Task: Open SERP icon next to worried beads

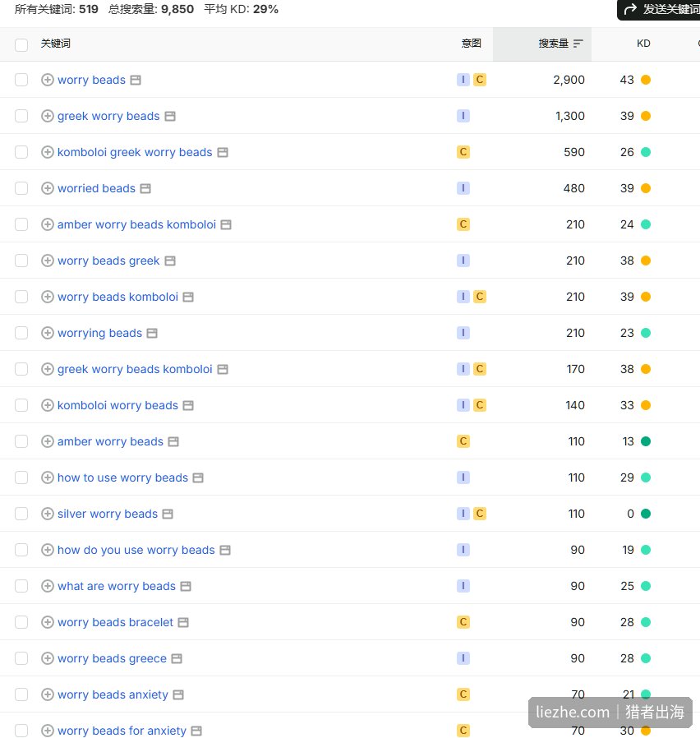Action: [146, 189]
